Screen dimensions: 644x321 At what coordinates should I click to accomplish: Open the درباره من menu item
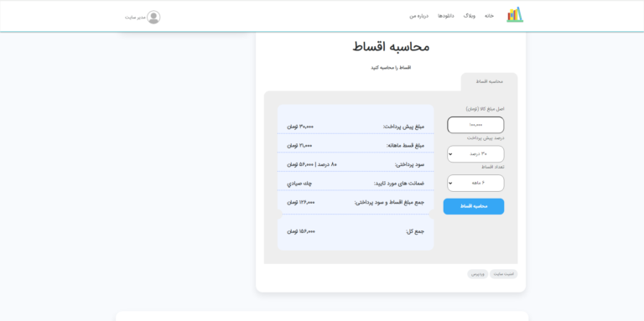(419, 16)
